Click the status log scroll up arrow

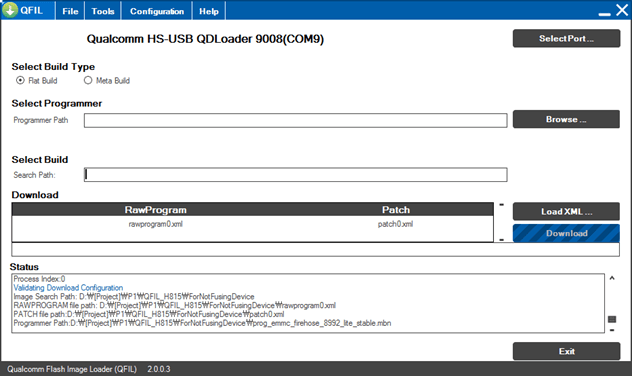coord(612,278)
